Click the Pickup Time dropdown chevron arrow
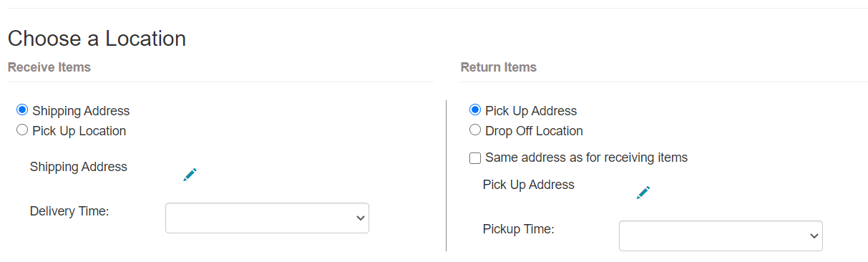868x262 pixels. pos(814,236)
